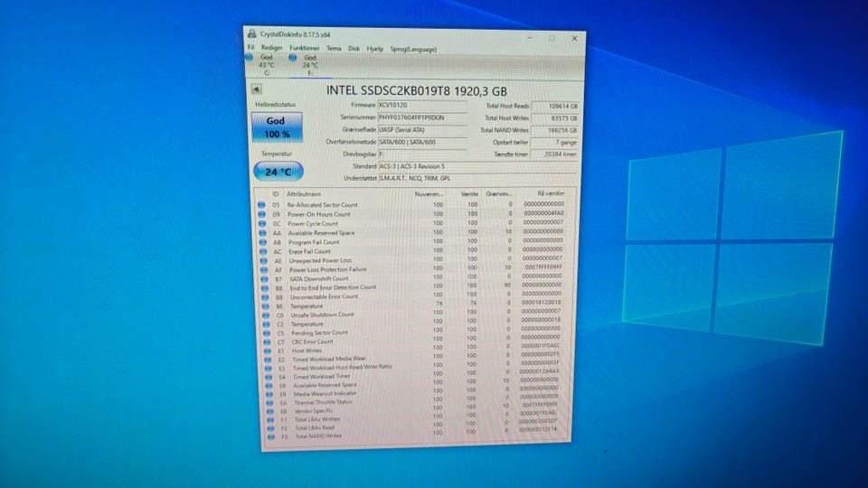Click status icon for Media Wearout Indicator
Viewport: 868px width, 488px height.
(x=269, y=395)
